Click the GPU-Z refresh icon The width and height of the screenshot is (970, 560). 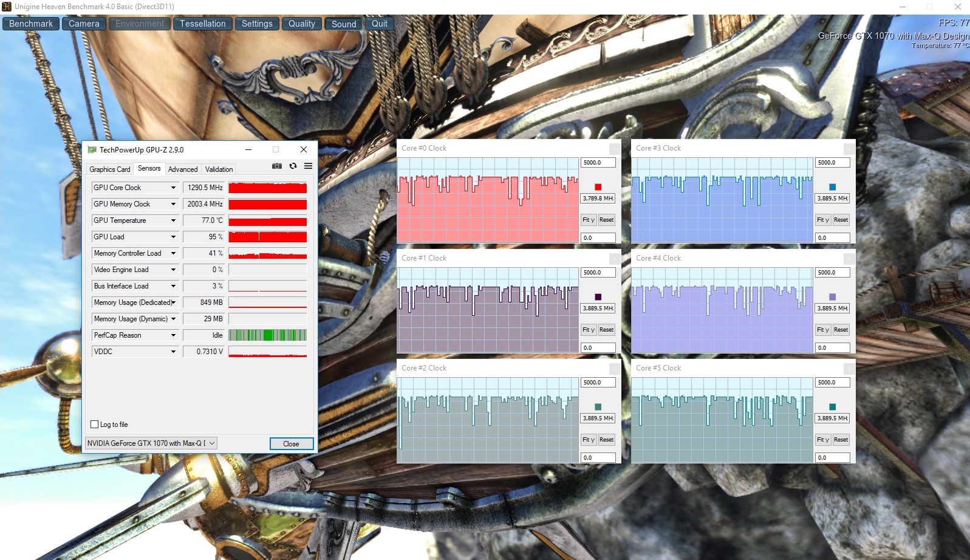(293, 166)
